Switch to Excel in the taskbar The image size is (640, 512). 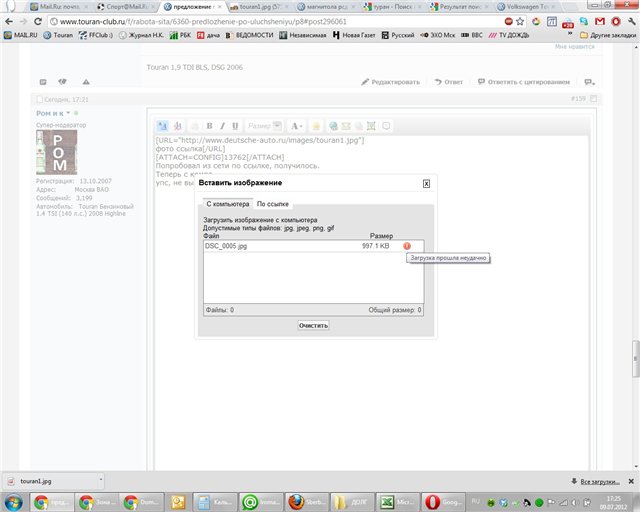397,502
